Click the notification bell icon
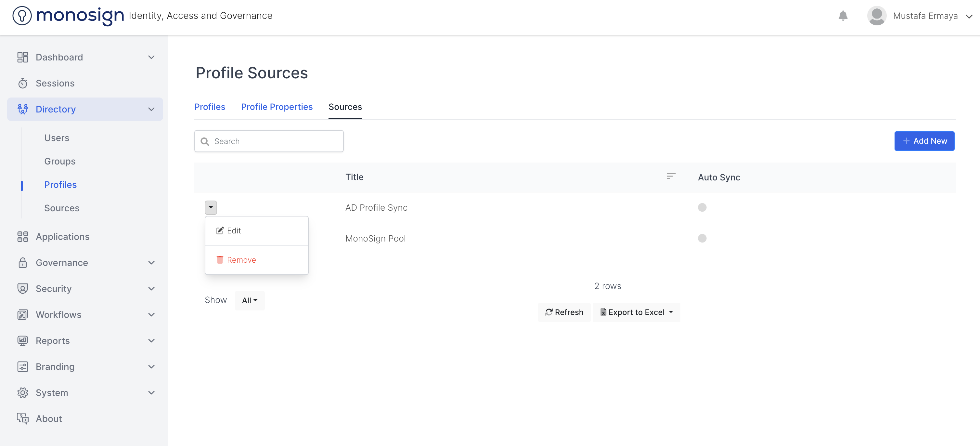This screenshot has width=980, height=446. point(843,16)
